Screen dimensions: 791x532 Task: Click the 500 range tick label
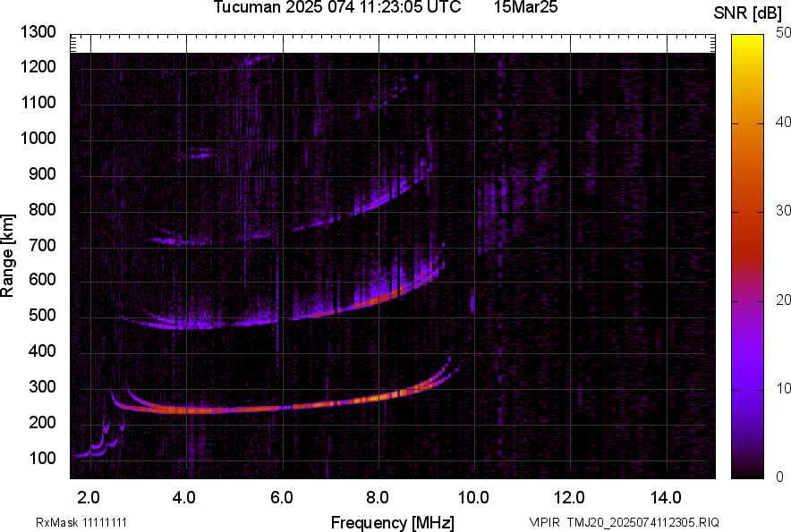[45, 316]
